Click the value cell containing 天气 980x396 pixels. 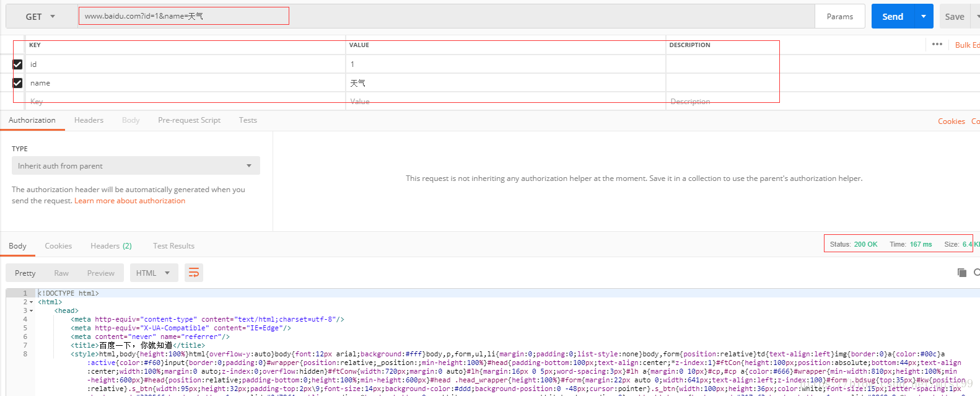click(x=505, y=83)
